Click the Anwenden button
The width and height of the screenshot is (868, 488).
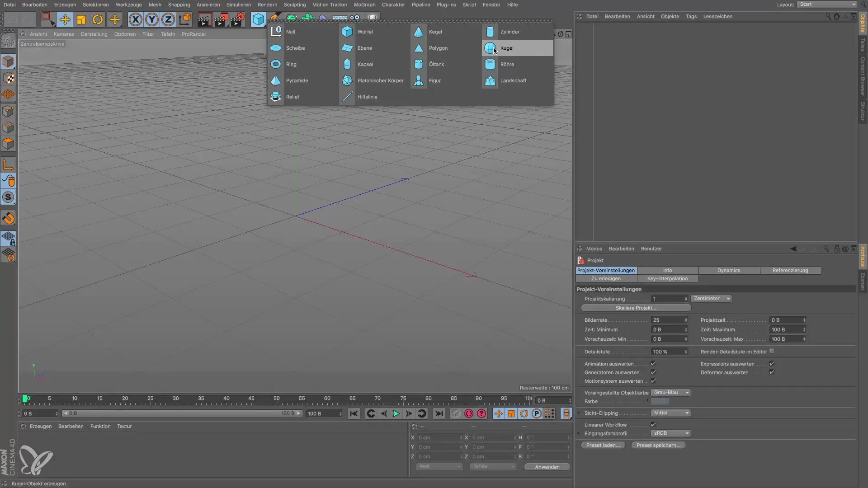click(547, 467)
